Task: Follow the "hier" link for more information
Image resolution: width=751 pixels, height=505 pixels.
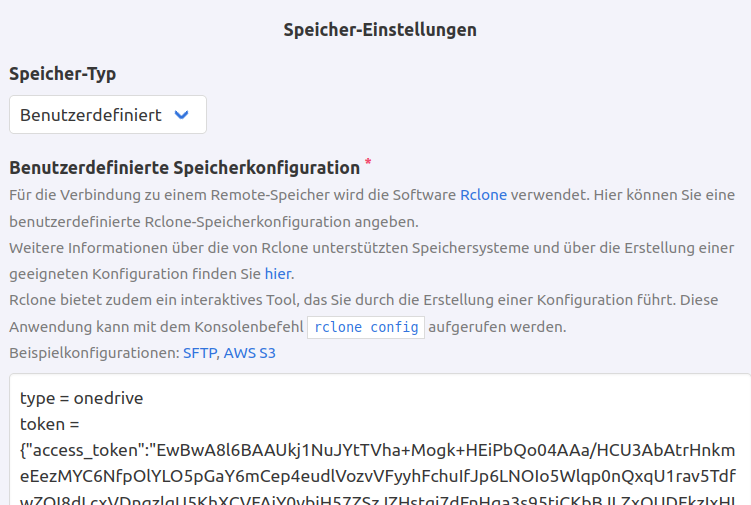Action: [278, 273]
